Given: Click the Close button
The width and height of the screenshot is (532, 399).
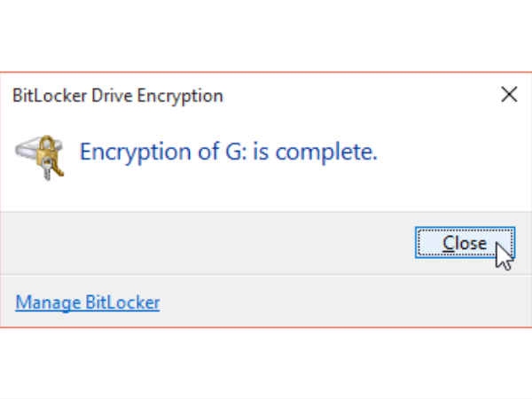Looking at the screenshot, I should [465, 243].
